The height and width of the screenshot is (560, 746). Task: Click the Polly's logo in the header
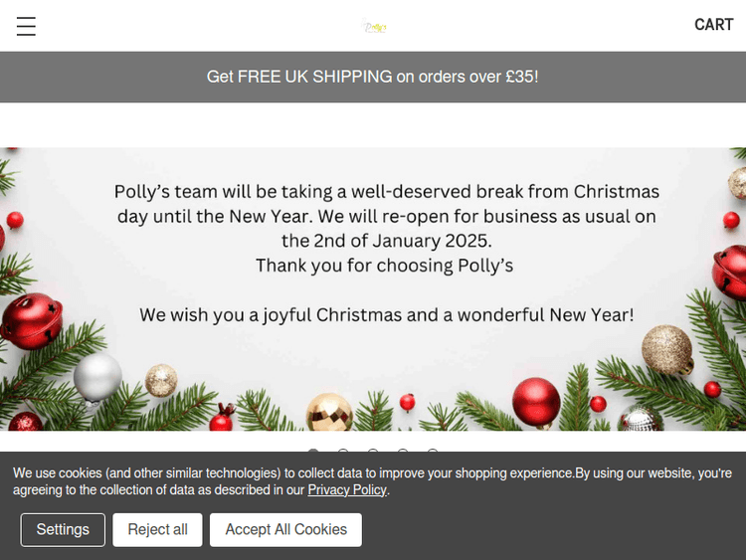point(375,27)
